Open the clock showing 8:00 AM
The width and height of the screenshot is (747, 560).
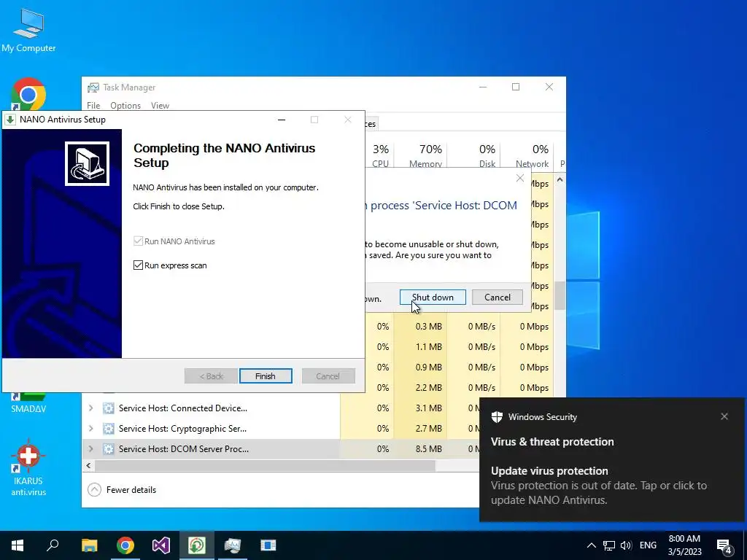click(x=684, y=545)
